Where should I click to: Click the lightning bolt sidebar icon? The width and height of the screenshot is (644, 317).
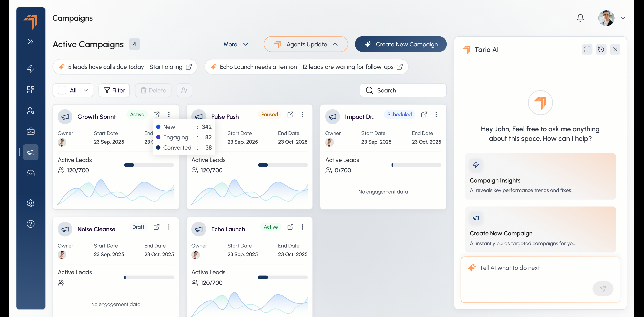click(31, 69)
